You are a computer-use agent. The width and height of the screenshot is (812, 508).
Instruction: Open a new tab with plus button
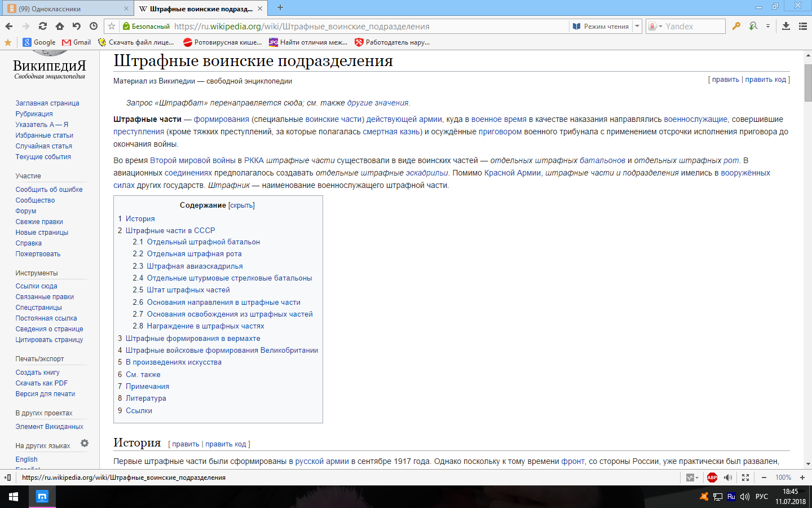(280, 8)
